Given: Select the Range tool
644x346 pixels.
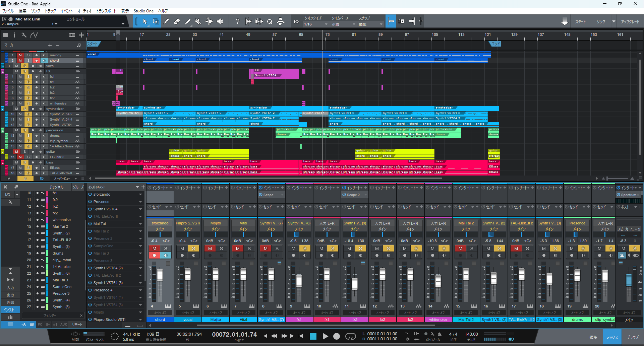Looking at the screenshot, I should click(x=156, y=21).
